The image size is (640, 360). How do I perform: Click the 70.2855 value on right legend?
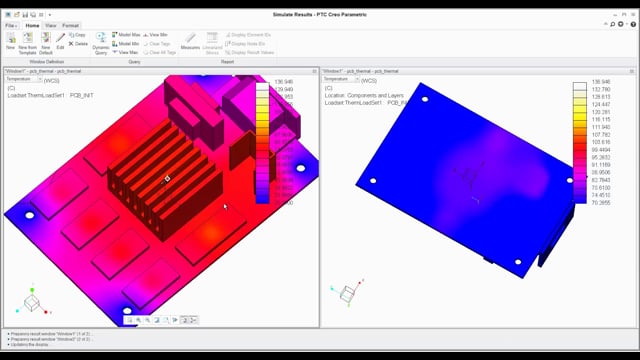(601, 203)
